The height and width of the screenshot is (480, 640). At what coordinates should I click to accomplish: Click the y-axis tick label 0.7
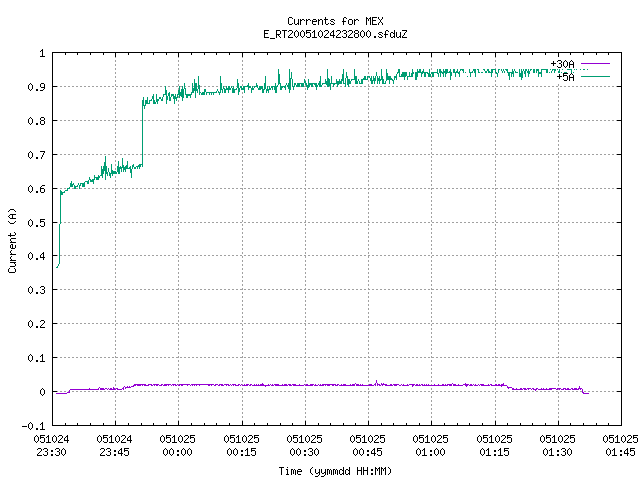pyautogui.click(x=36, y=155)
